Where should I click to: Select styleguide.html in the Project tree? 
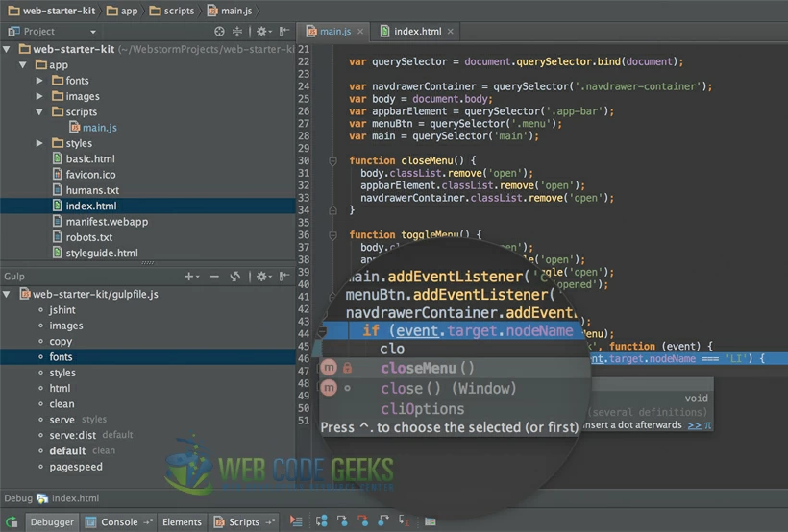pyautogui.click(x=95, y=253)
